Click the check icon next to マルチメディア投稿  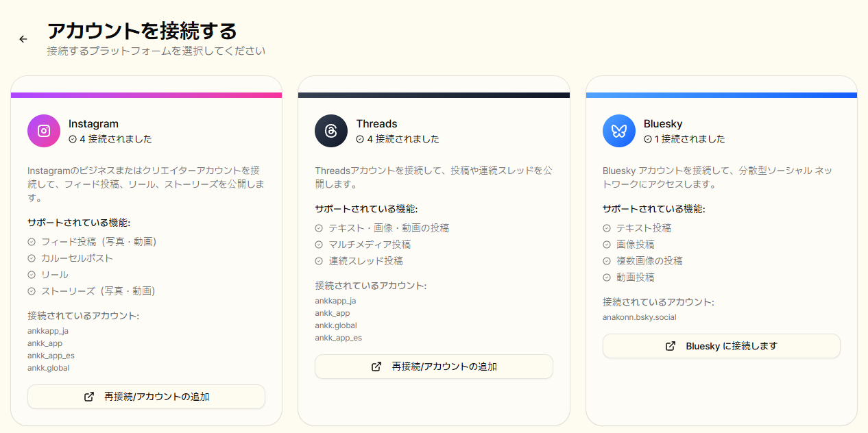tap(319, 245)
